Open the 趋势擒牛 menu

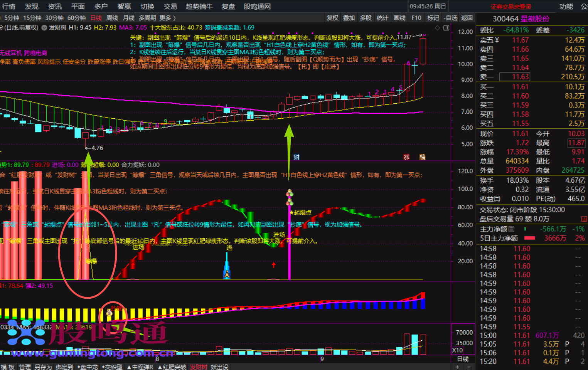click(199, 7)
